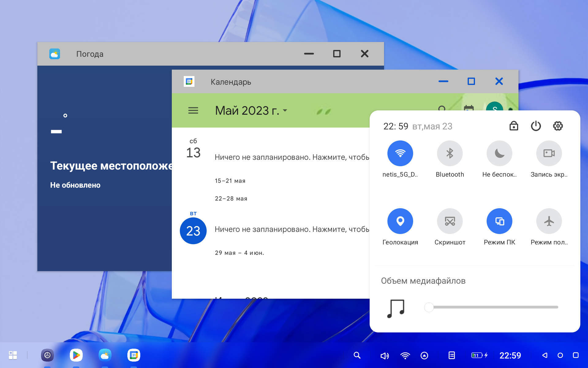Click the taskbar search magnifier icon
The width and height of the screenshot is (588, 368).
tap(357, 355)
